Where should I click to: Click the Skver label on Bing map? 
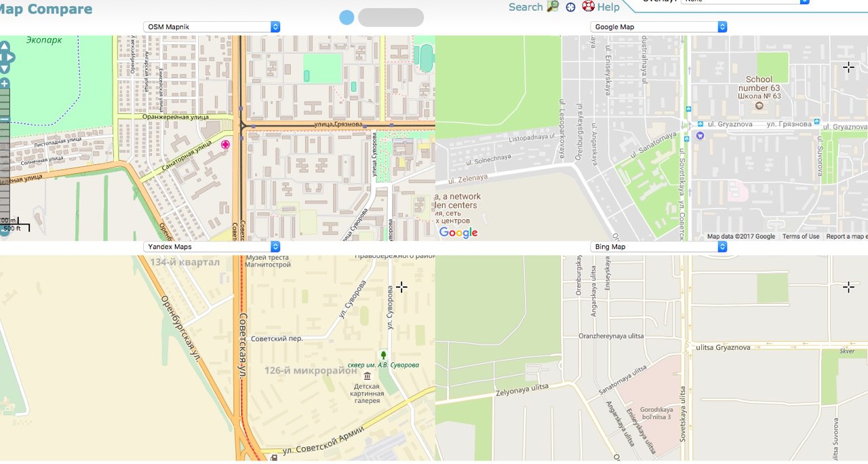[x=847, y=351]
